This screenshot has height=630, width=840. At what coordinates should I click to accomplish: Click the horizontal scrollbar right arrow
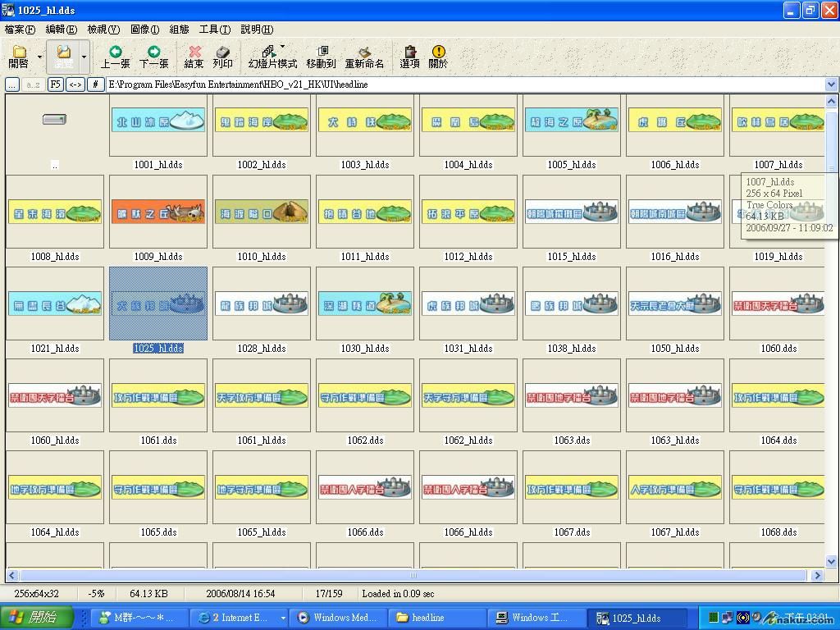tap(817, 575)
